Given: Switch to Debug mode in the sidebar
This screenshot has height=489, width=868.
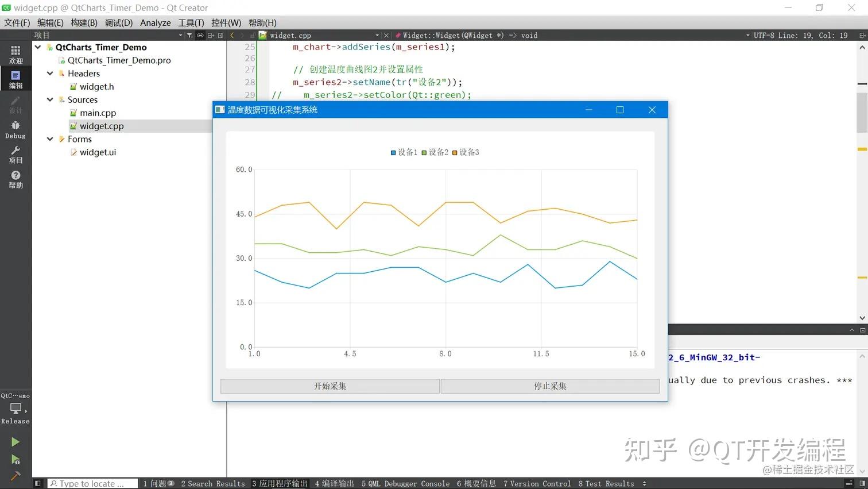Looking at the screenshot, I should (x=15, y=126).
